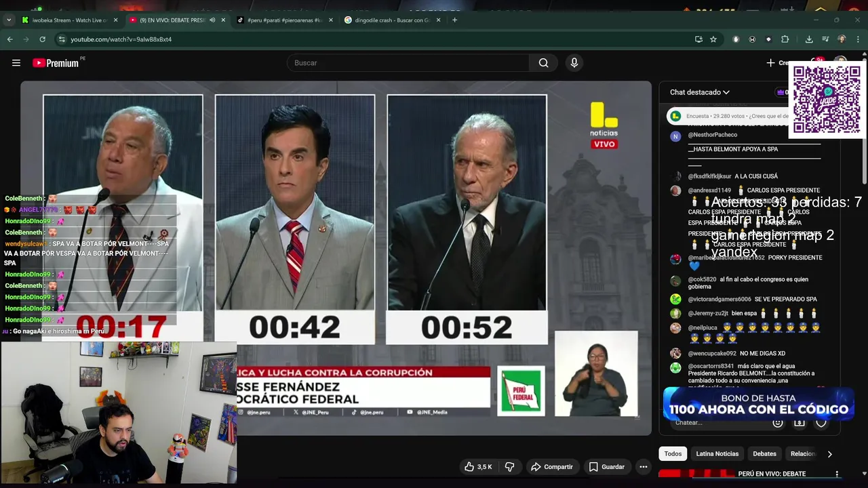The width and height of the screenshot is (868, 488).
Task: Click the debate video player
Action: (x=336, y=258)
